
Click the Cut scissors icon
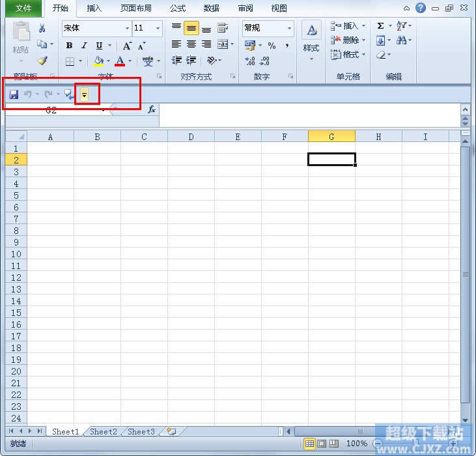pyautogui.click(x=42, y=28)
